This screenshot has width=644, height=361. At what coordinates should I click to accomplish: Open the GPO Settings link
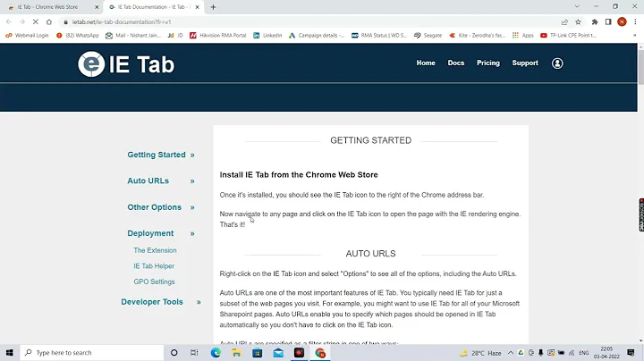[x=154, y=281]
